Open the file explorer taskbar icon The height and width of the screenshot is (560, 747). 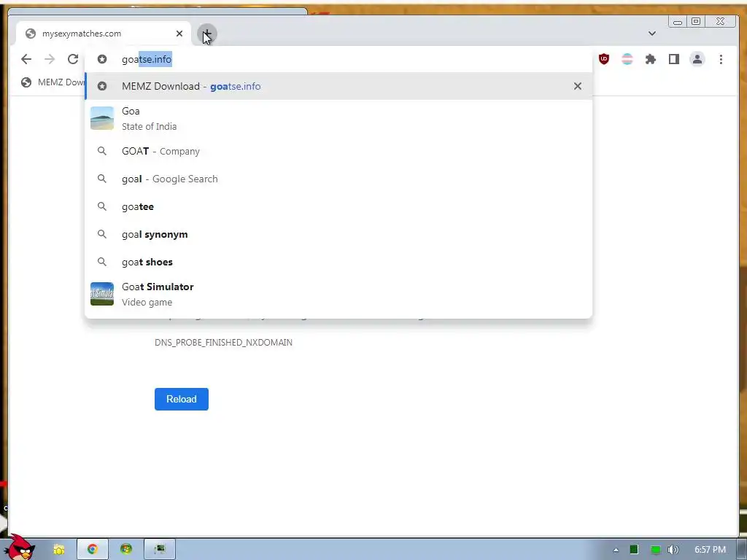pos(59,550)
